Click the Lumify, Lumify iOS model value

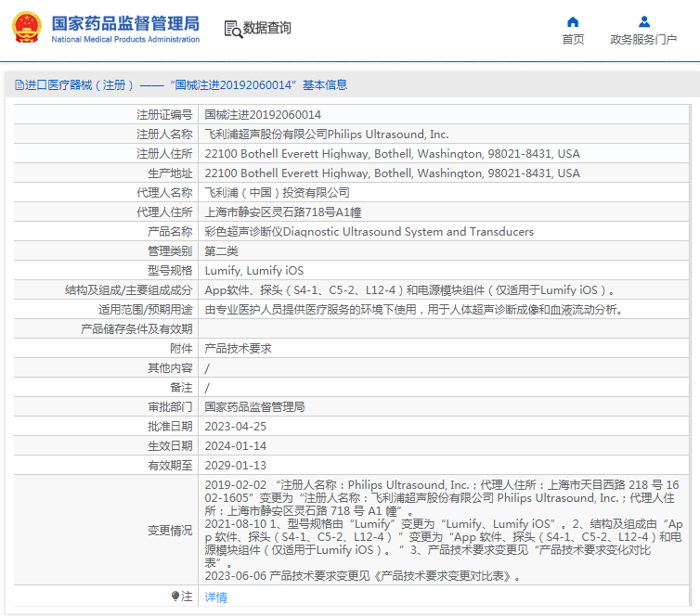pyautogui.click(x=254, y=271)
